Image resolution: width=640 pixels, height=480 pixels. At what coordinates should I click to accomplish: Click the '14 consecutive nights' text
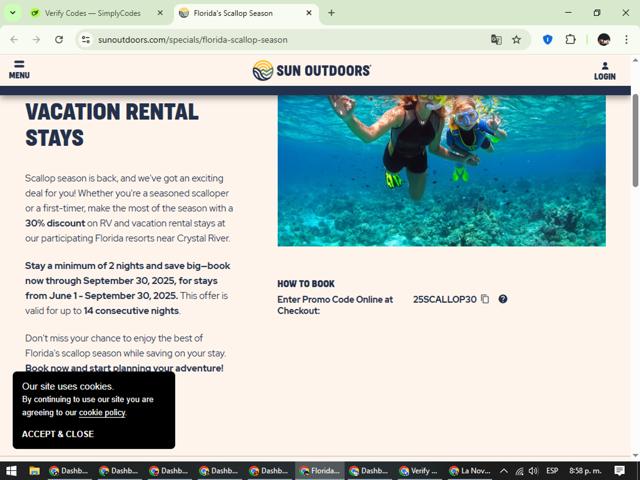(x=131, y=311)
